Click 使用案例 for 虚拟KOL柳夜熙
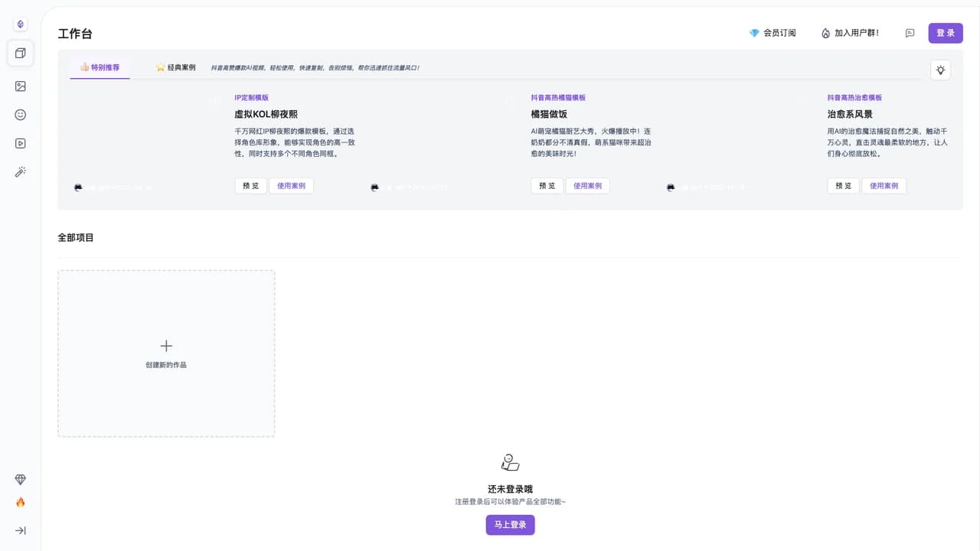Screen dimensions: 980x551 tap(291, 186)
